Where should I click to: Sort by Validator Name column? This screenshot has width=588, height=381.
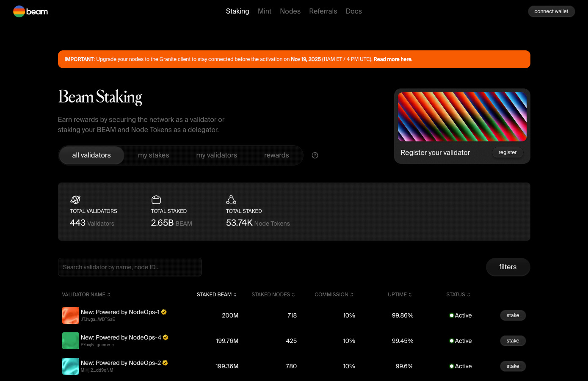[86, 295]
